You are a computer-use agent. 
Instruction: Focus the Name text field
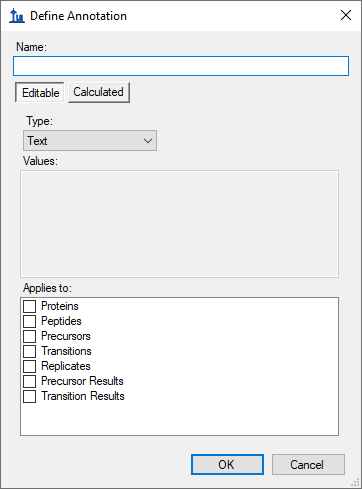[x=181, y=66]
